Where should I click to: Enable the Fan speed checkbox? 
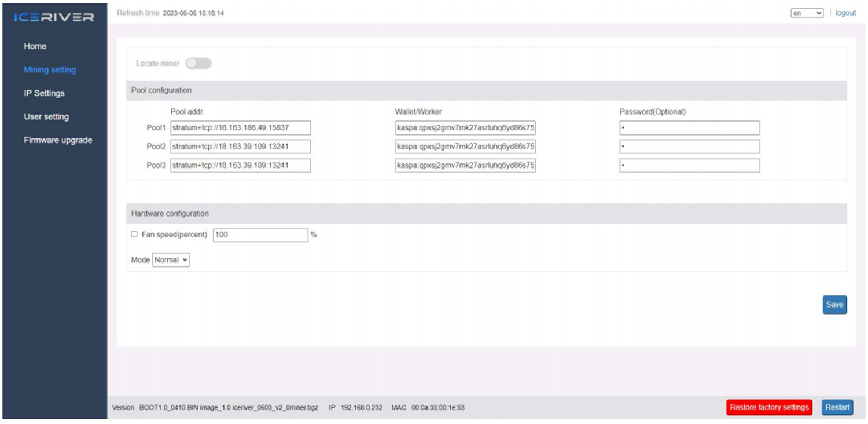134,235
